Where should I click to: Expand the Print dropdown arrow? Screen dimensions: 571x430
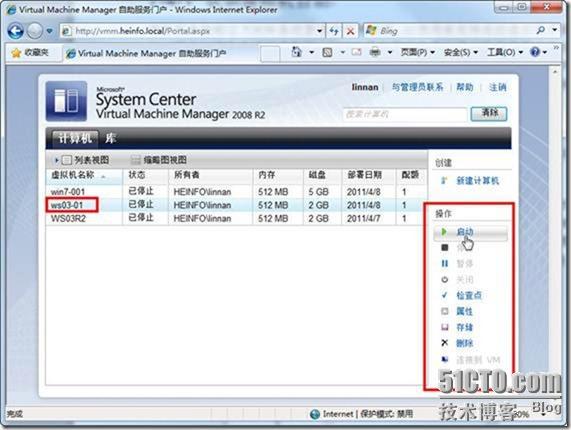click(x=390, y=53)
